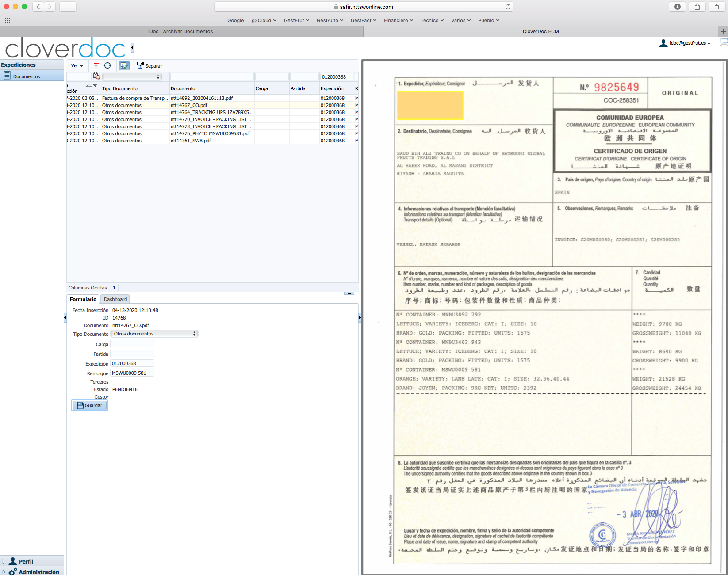The image size is (728, 575).
Task: Refresh the Expediciones document list
Action: pos(107,65)
